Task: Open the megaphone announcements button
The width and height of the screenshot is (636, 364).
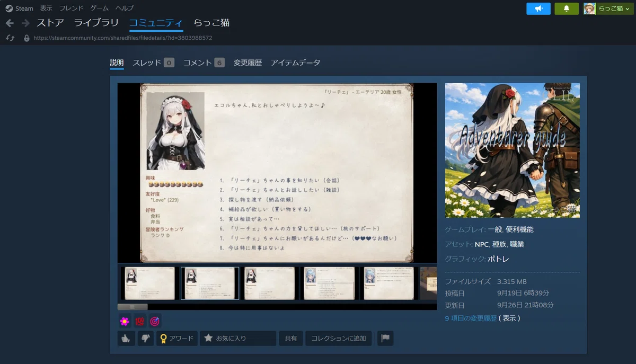Action: coord(538,8)
